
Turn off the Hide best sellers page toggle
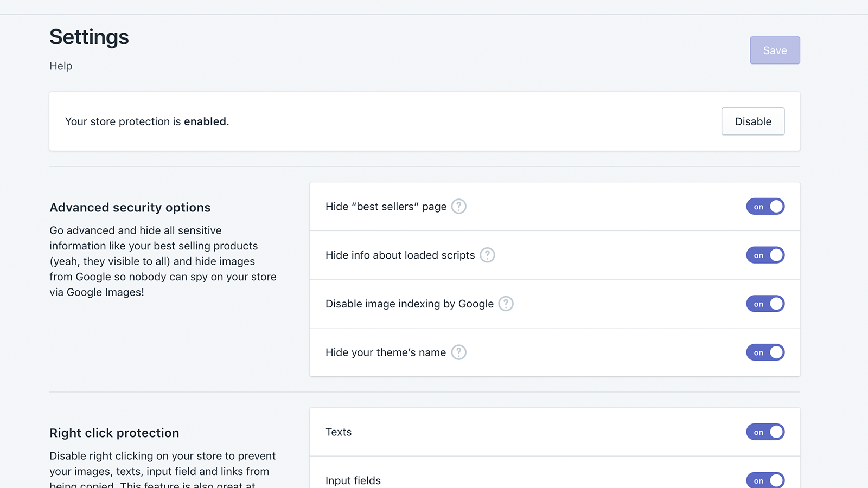tap(765, 207)
